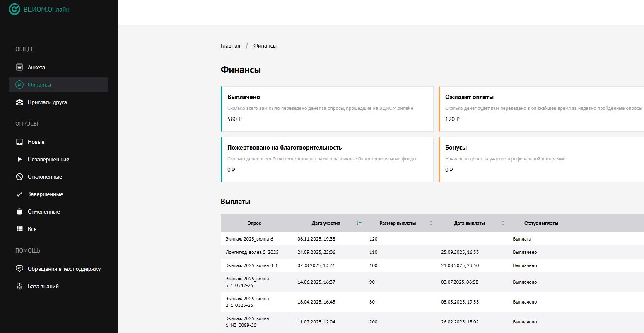644x333 pixels.
Task: Select the Выплачено summary card title
Action: [x=244, y=97]
